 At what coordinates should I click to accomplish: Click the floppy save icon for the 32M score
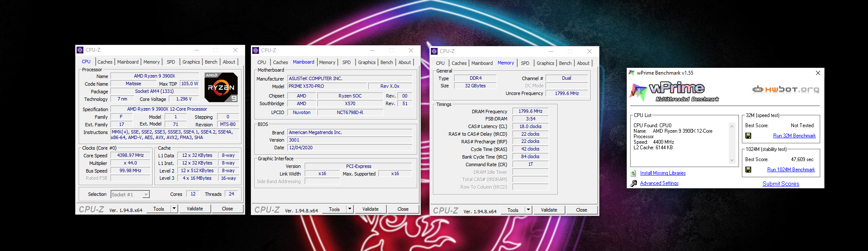pyautogui.click(x=748, y=136)
